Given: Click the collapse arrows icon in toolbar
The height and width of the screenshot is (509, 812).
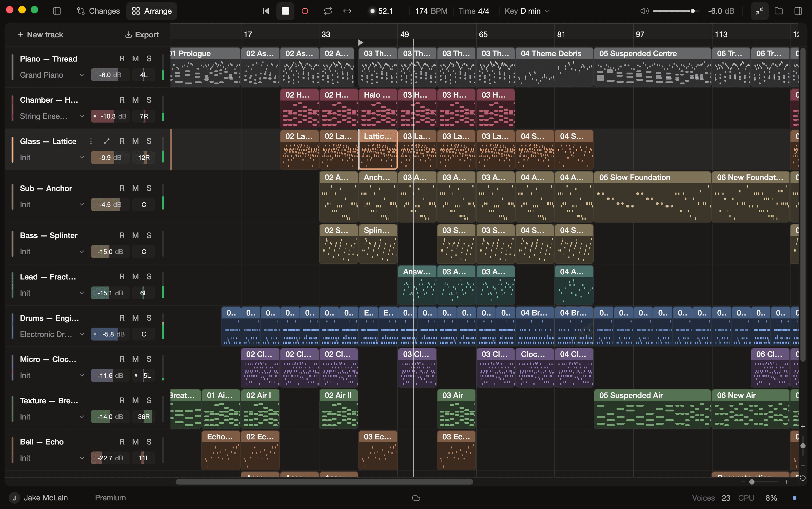Looking at the screenshot, I should point(760,11).
